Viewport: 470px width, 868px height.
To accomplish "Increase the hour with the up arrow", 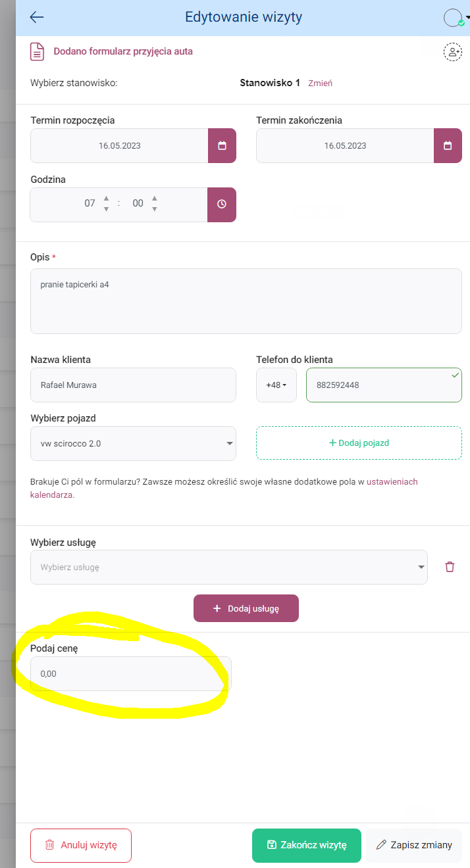I will (106, 198).
